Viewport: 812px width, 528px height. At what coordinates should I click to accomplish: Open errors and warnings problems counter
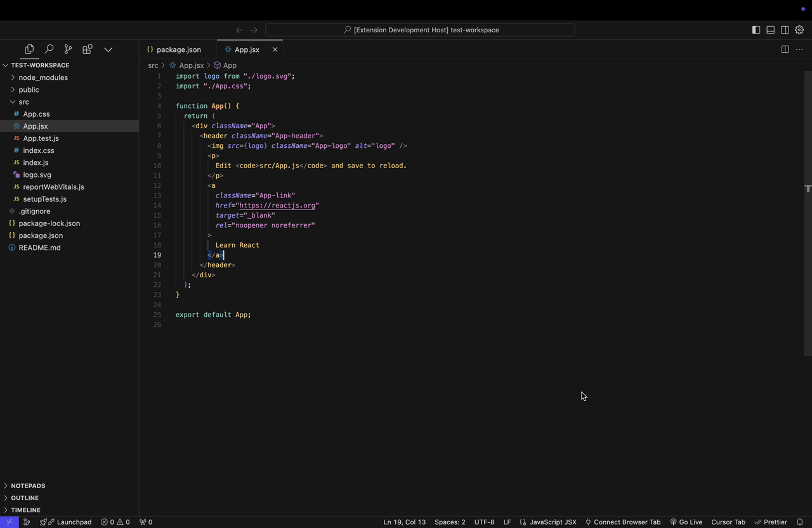point(115,522)
